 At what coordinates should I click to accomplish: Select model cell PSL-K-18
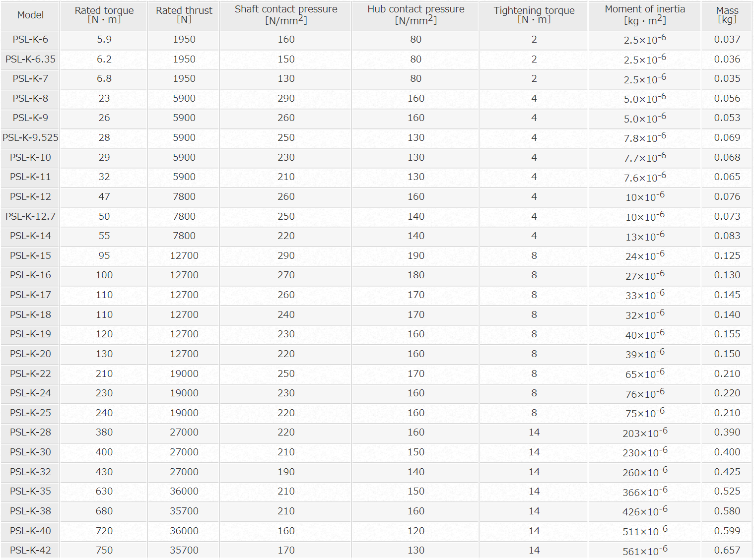click(x=30, y=315)
